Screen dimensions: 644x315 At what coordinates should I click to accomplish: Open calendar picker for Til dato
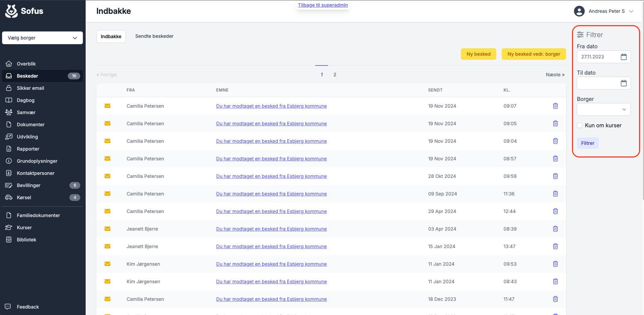(x=623, y=83)
